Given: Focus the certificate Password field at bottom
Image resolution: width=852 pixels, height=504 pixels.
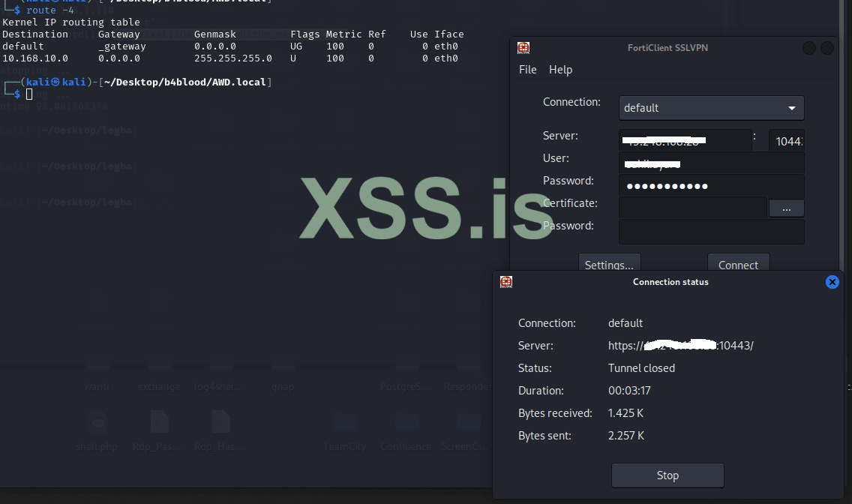Looking at the screenshot, I should coord(711,231).
